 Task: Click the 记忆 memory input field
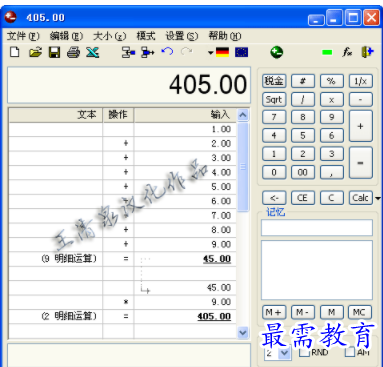[317, 228]
